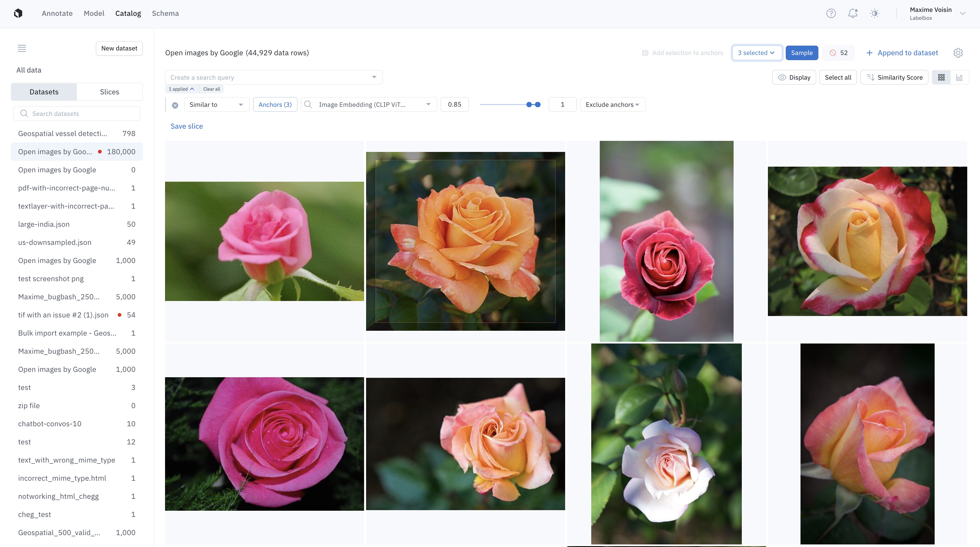Switch to grid gallery view
Screen dimensions: 980x547
pyautogui.click(x=941, y=78)
